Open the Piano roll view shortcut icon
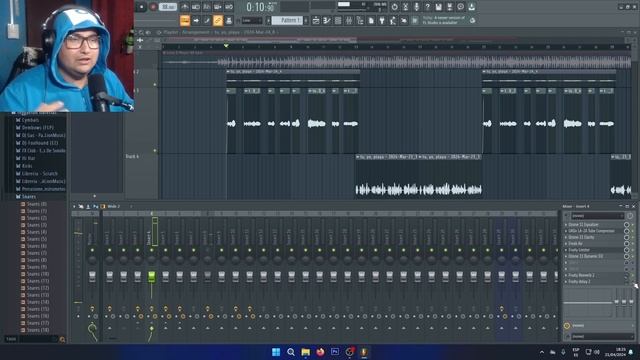 click(327, 20)
